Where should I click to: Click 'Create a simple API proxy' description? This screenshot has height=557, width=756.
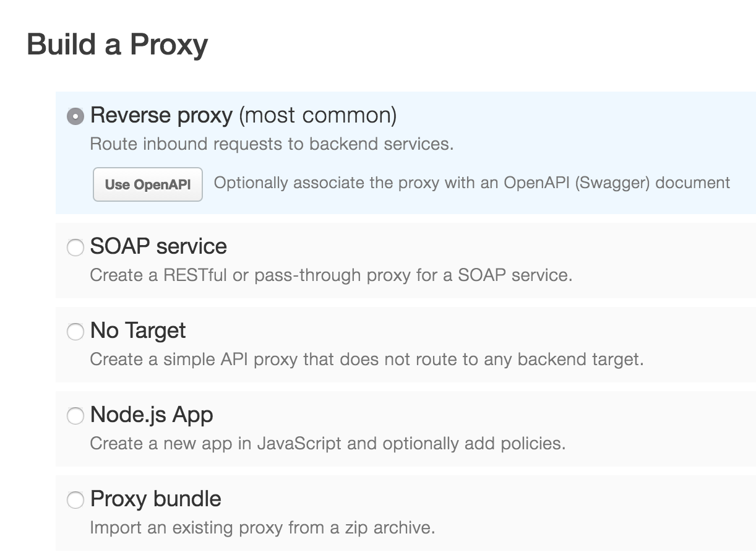[x=367, y=360]
